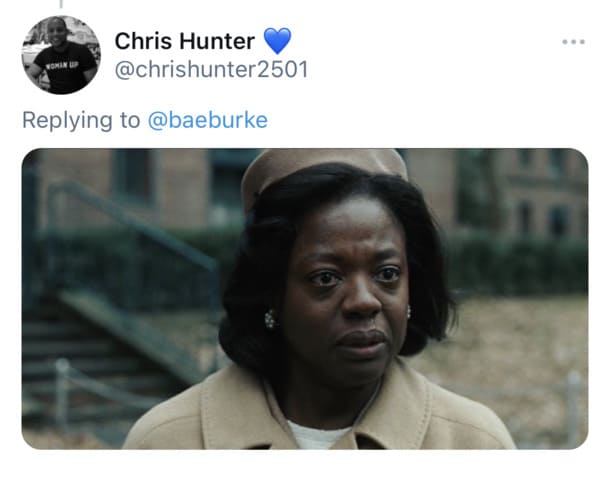Click the white shirt under the coat
The image size is (599, 485).
317,435
